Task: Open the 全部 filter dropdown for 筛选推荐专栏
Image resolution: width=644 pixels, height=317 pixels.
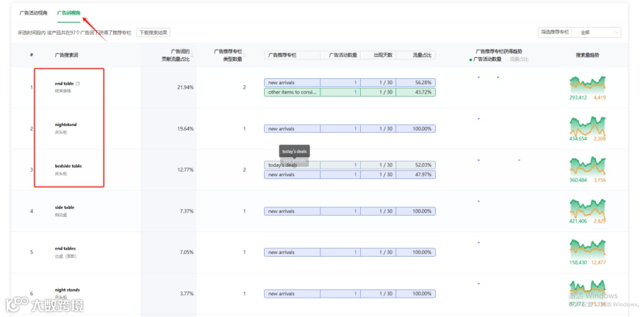Action: 596,32
